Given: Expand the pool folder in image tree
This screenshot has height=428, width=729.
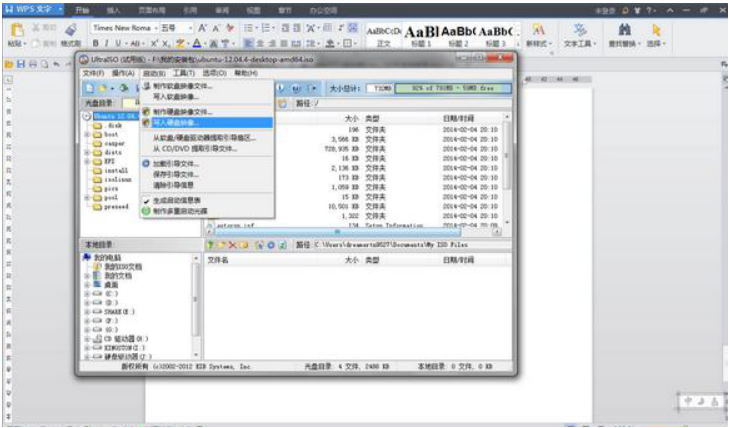Looking at the screenshot, I should coord(86,198).
